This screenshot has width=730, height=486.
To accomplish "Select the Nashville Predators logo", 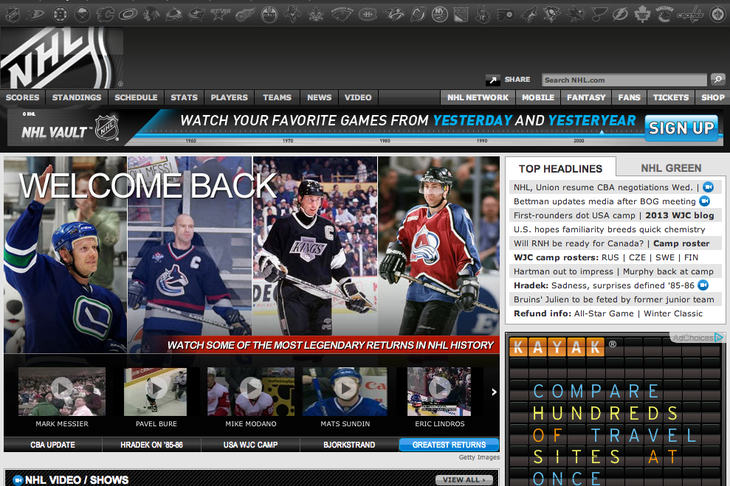I will 393,14.
